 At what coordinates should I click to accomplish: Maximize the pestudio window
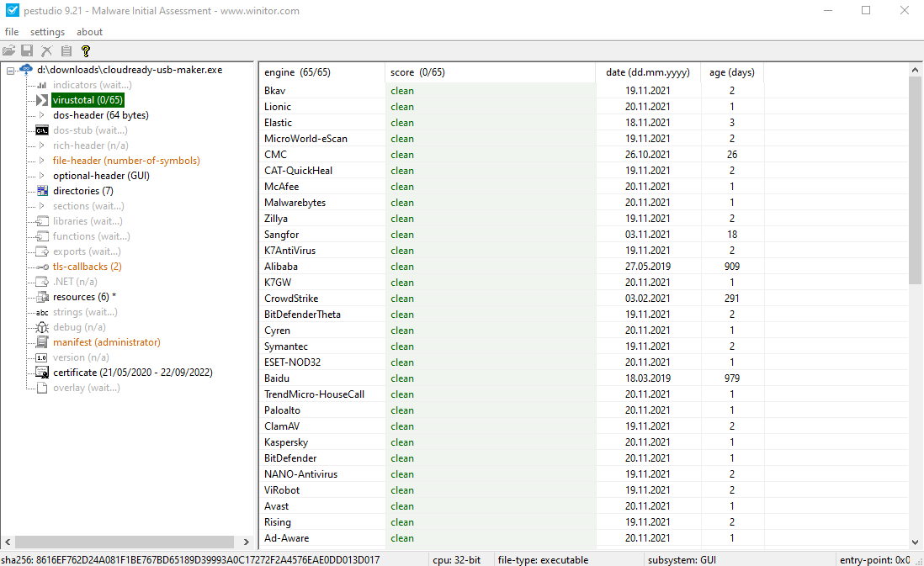point(866,11)
